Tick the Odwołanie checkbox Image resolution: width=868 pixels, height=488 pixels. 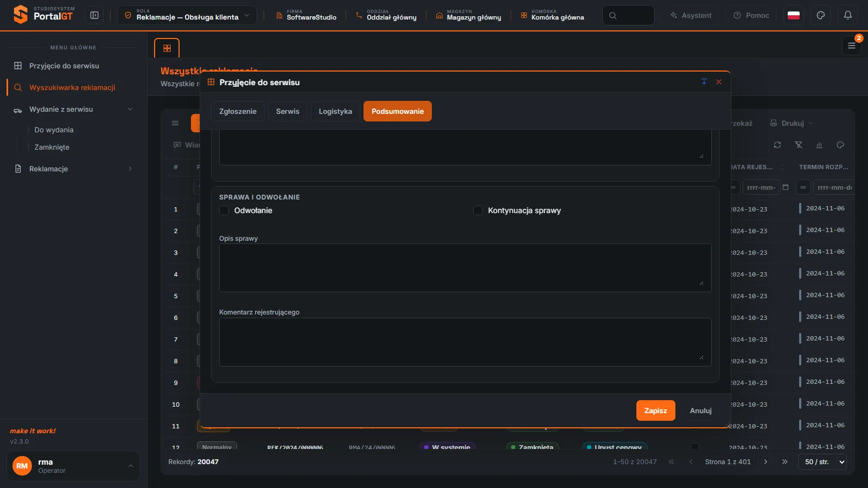point(224,210)
